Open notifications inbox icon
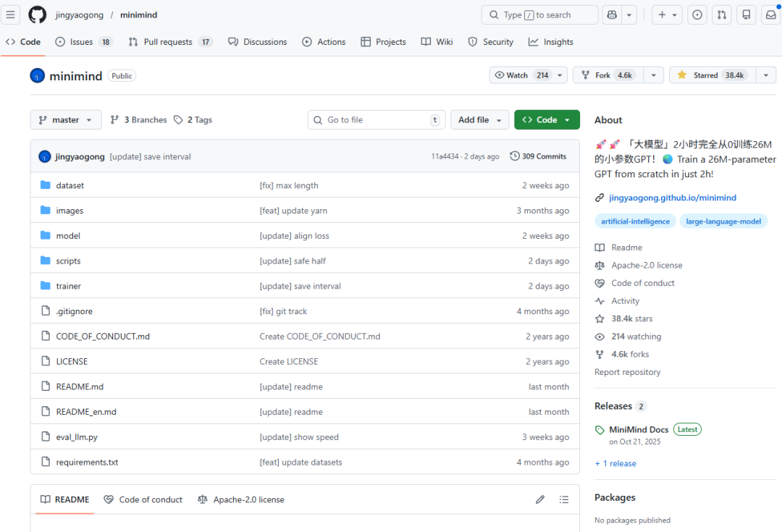 click(770, 15)
